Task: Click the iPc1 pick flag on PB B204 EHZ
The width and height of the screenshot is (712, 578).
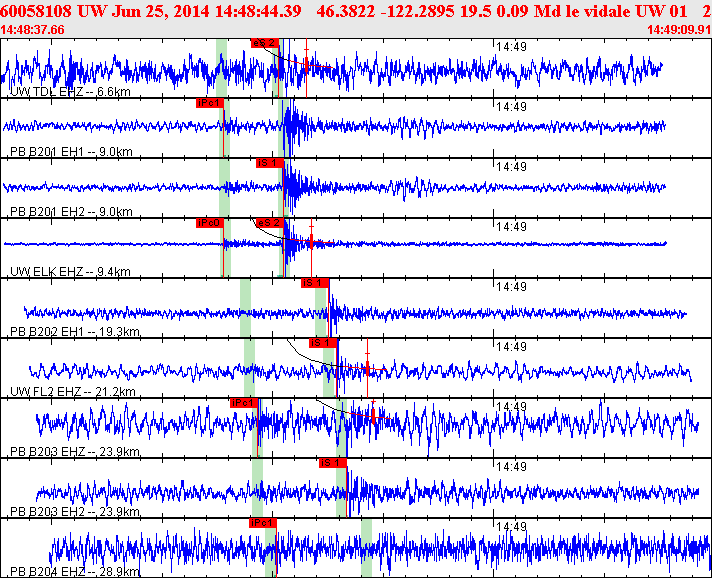Action: pyautogui.click(x=262, y=522)
